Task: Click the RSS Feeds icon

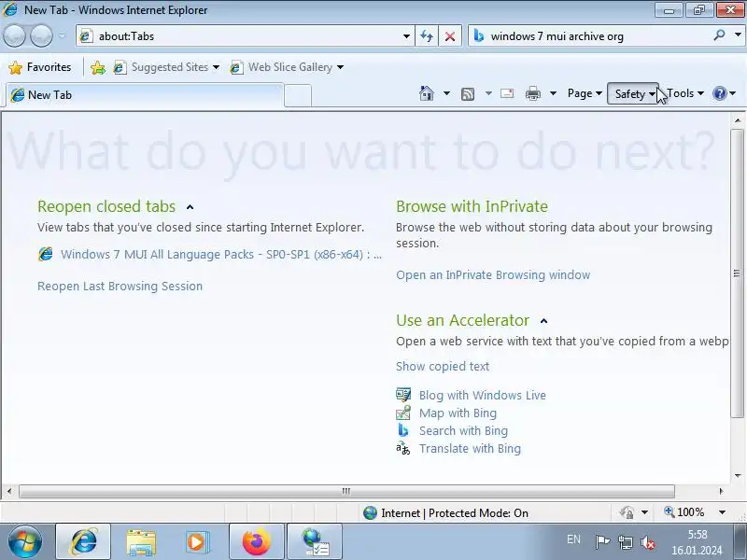Action: [x=468, y=94]
